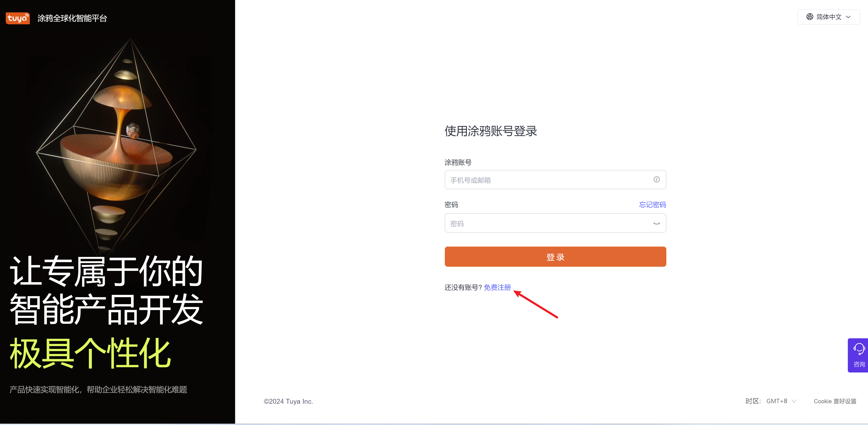The width and height of the screenshot is (868, 425).
Task: Expand the 简体中文 language dropdown
Action: [x=829, y=17]
